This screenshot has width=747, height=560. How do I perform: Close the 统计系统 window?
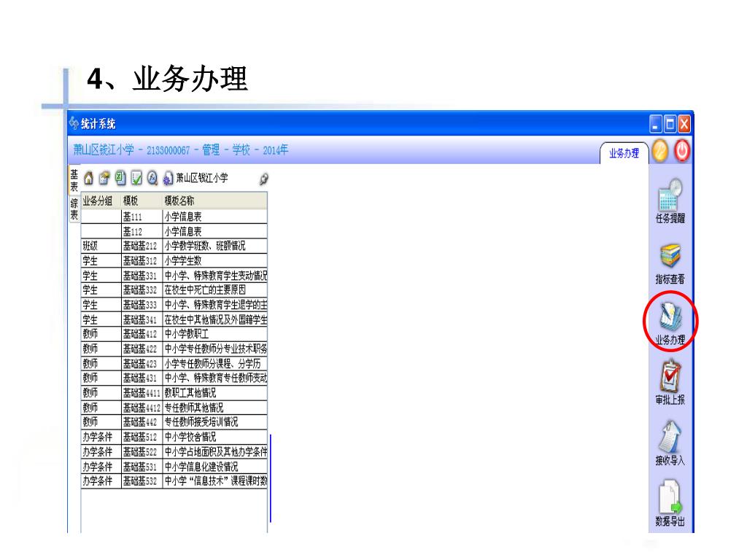click(x=684, y=124)
